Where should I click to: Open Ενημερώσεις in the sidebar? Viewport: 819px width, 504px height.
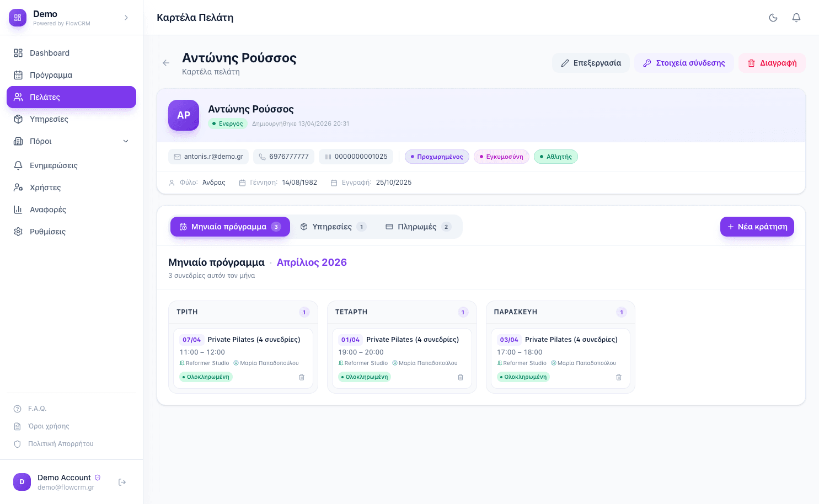click(x=72, y=165)
